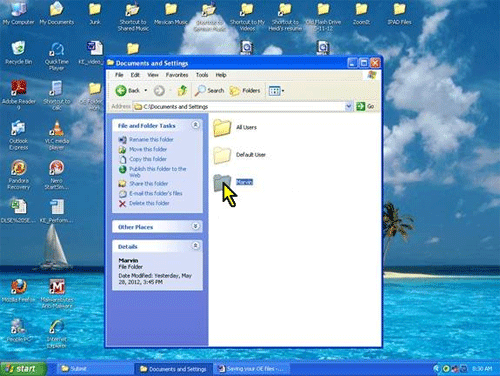
Task: Click the taskbar clock
Action: (x=482, y=369)
